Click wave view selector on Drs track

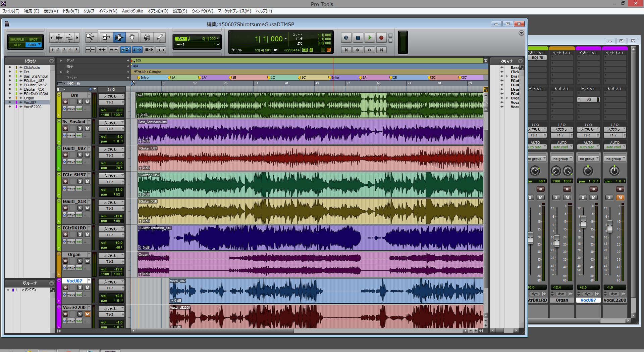(71, 109)
